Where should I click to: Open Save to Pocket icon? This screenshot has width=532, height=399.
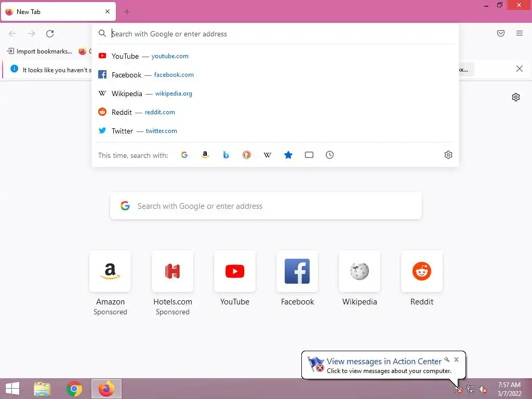[x=501, y=33]
